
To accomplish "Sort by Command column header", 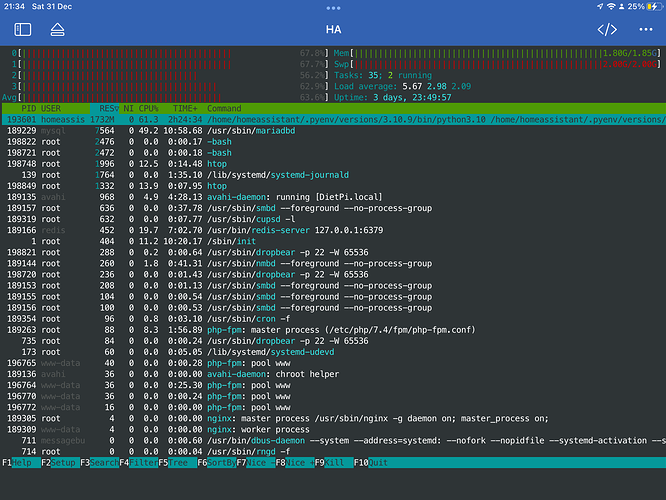I will pos(224,108).
